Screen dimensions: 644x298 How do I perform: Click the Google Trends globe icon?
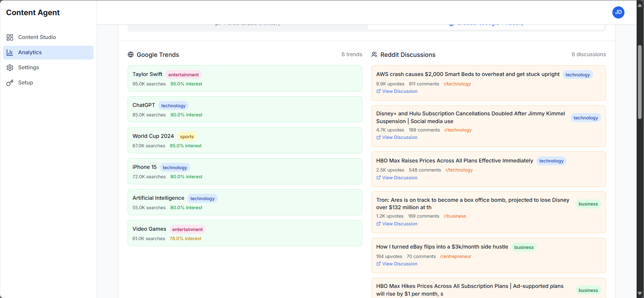[131, 54]
